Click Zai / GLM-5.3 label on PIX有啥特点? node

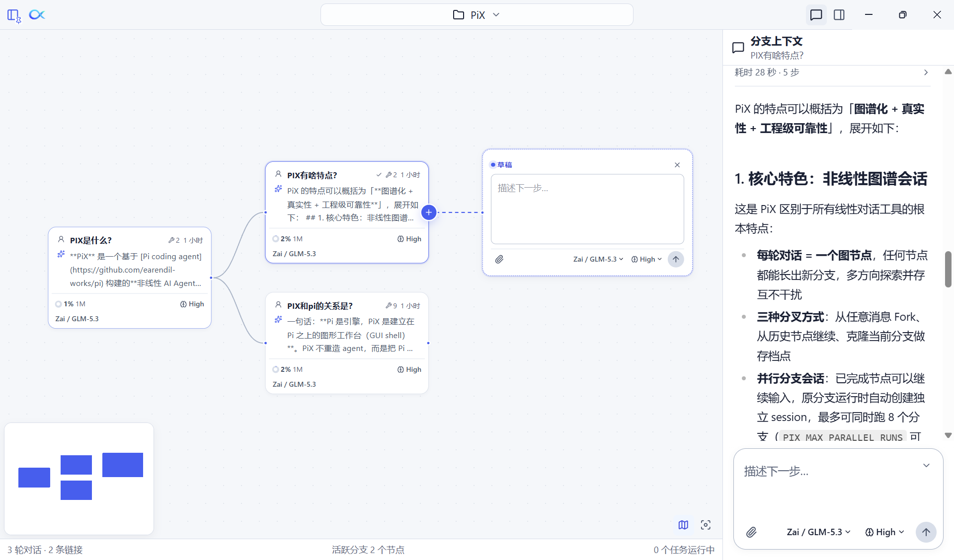(x=294, y=254)
